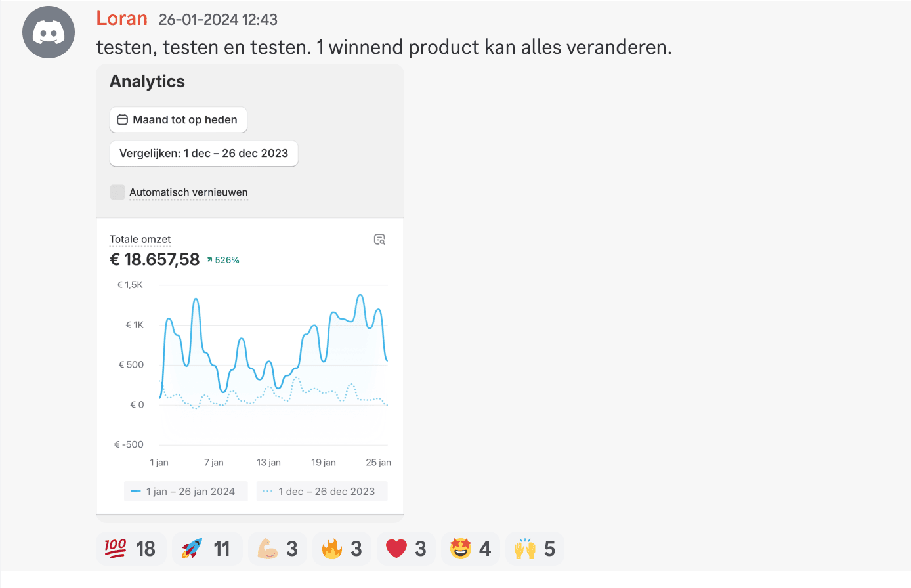
Task: Click the fire emoji reaction
Action: coord(341,549)
